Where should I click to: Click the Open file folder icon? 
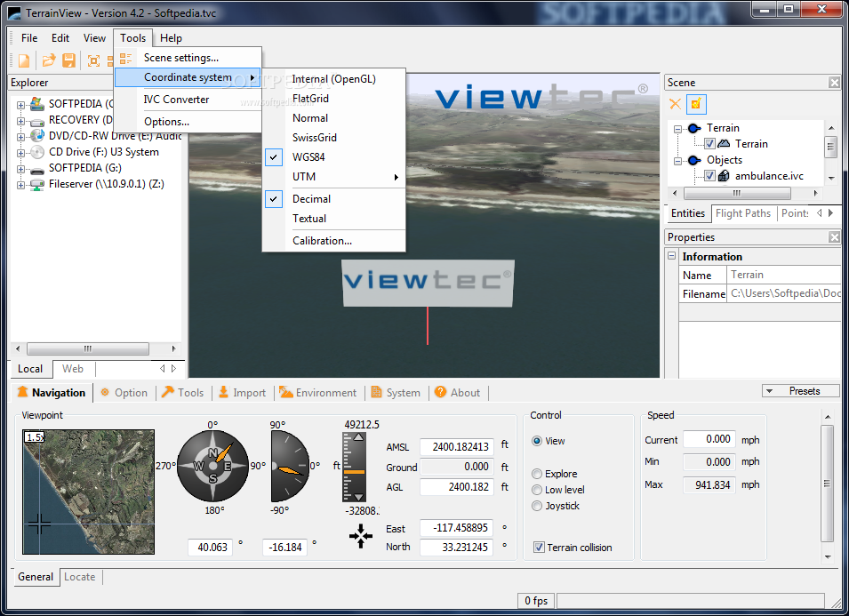pos(49,60)
